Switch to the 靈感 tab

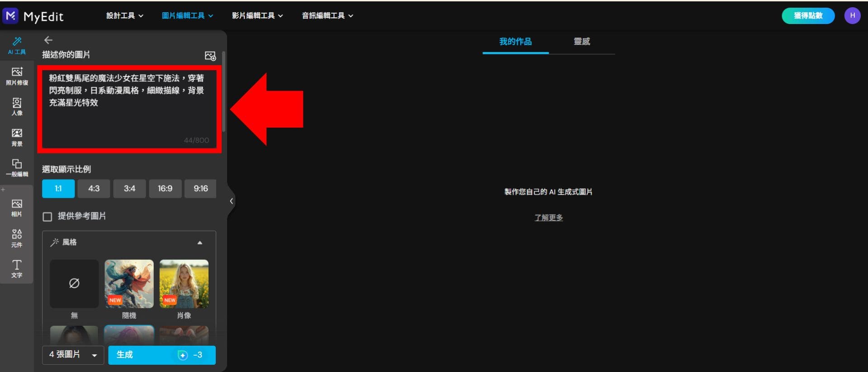point(582,42)
